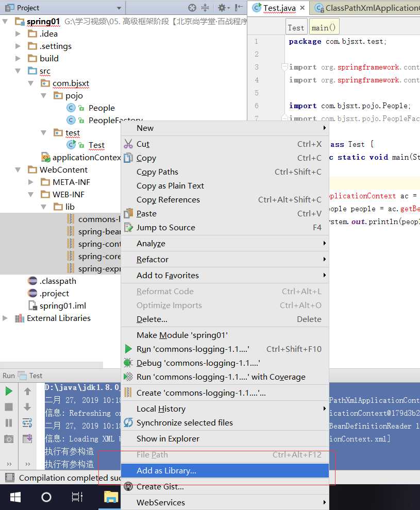Click the down arrow icon in Run panel
This screenshot has height=510, width=420.
pyautogui.click(x=27, y=407)
